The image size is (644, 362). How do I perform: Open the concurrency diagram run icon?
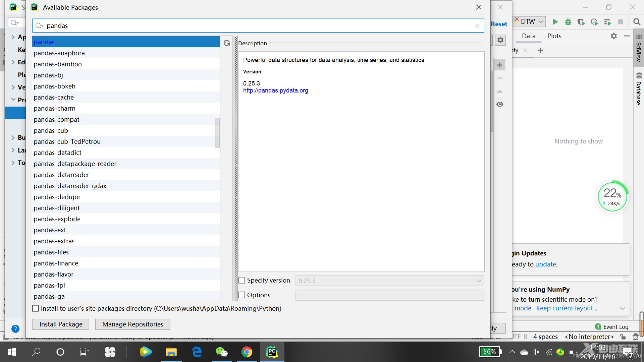607,22
